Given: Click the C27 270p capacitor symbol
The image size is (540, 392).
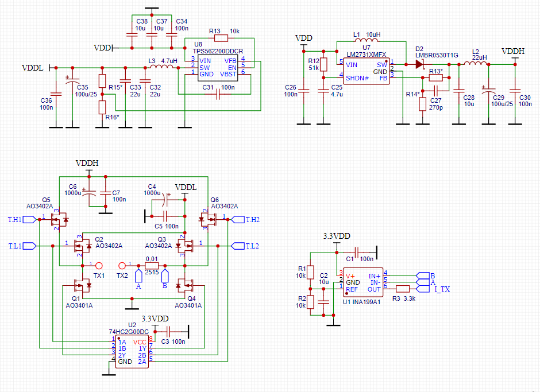Looking at the screenshot, I should click(x=435, y=91).
